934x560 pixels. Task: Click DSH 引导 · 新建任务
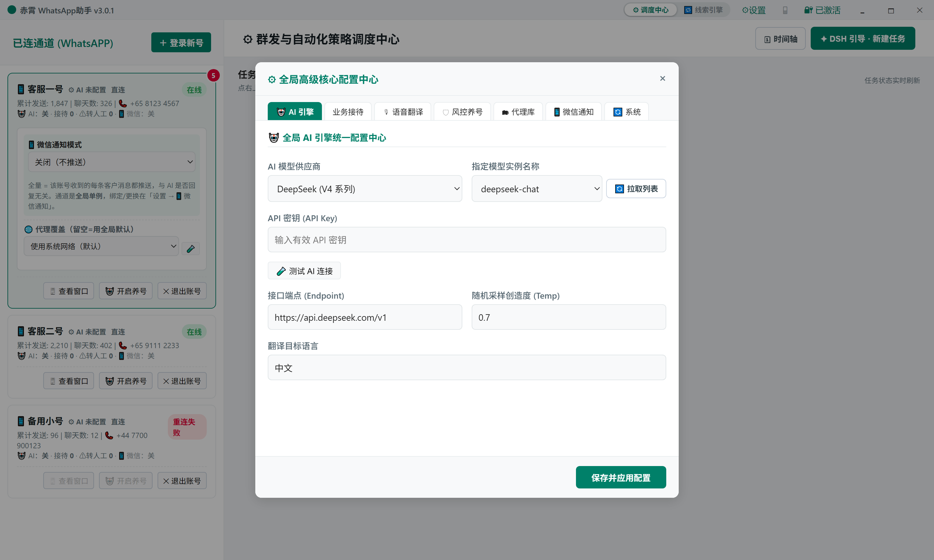click(863, 39)
